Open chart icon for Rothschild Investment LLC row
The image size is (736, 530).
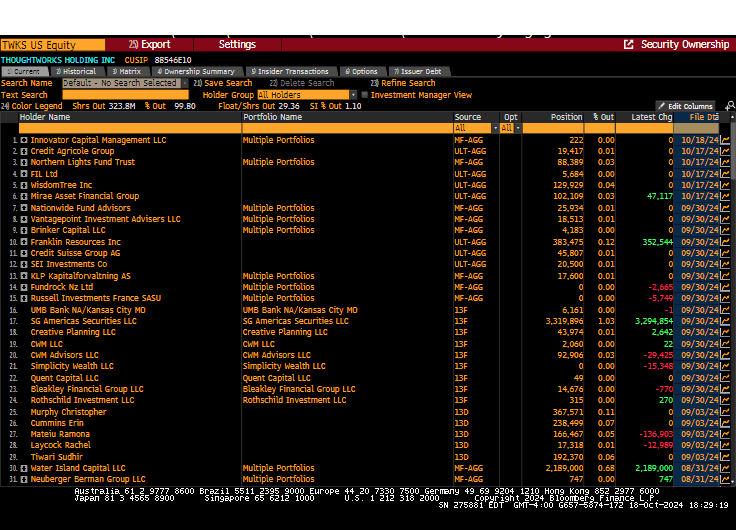[x=725, y=400]
